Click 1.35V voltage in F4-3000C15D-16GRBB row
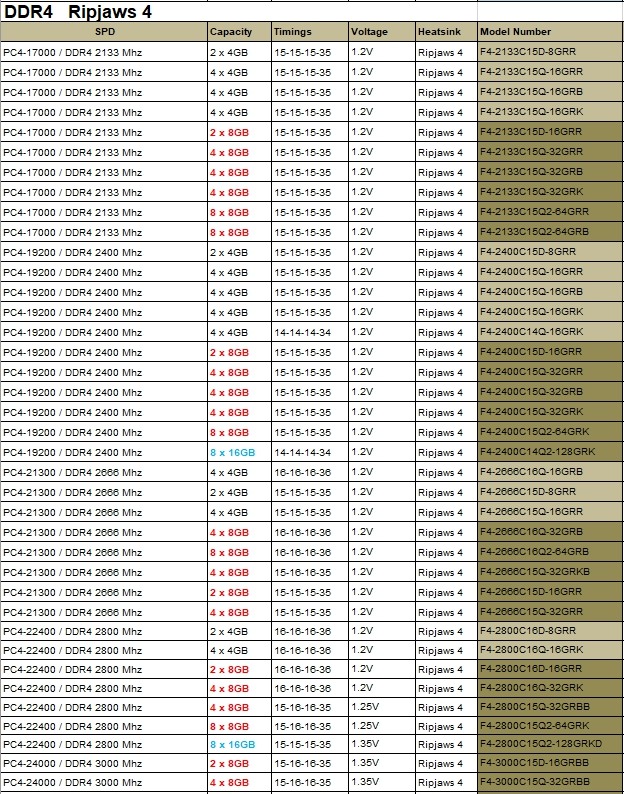The height and width of the screenshot is (794, 624). [x=365, y=763]
